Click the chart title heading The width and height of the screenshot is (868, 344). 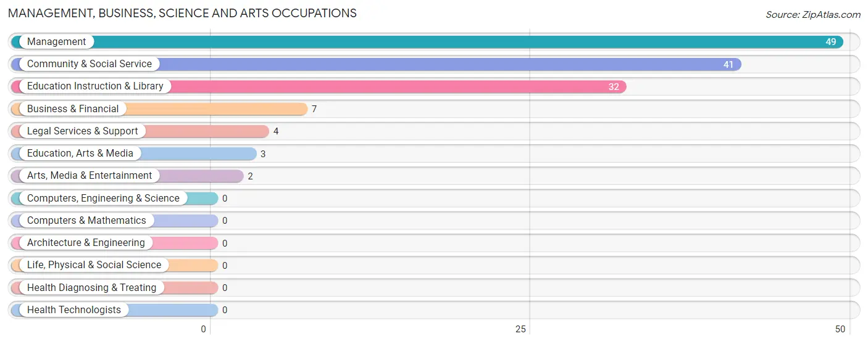click(x=182, y=13)
